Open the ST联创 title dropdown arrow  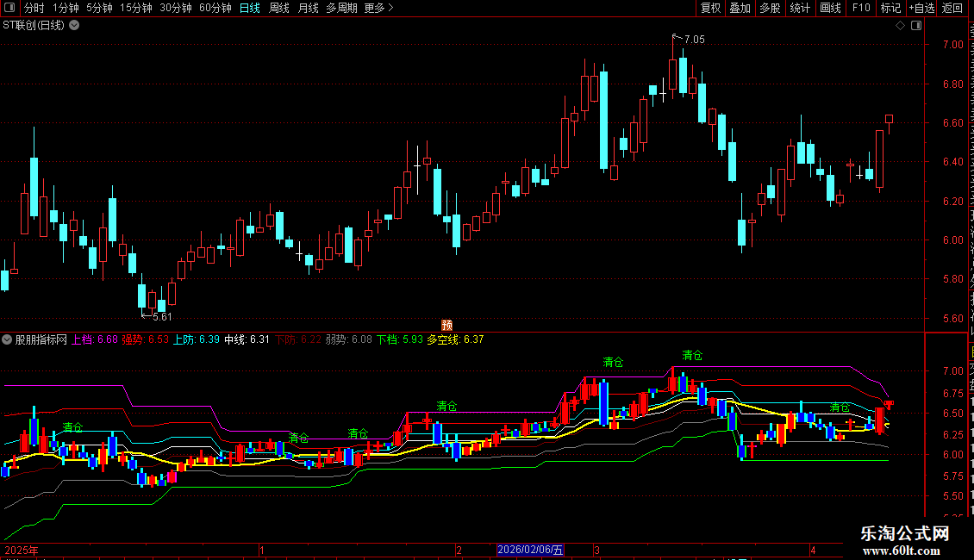[x=74, y=26]
